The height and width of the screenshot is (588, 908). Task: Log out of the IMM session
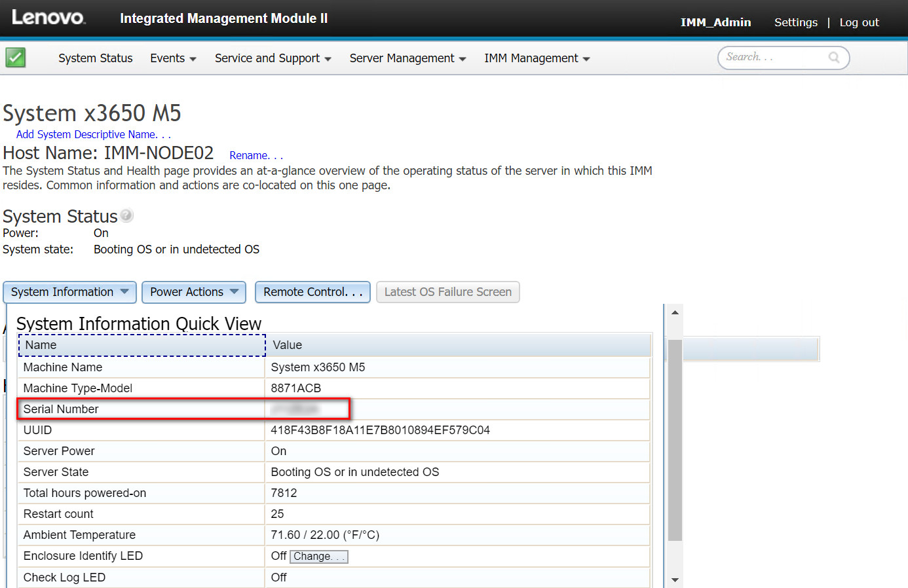(x=860, y=22)
